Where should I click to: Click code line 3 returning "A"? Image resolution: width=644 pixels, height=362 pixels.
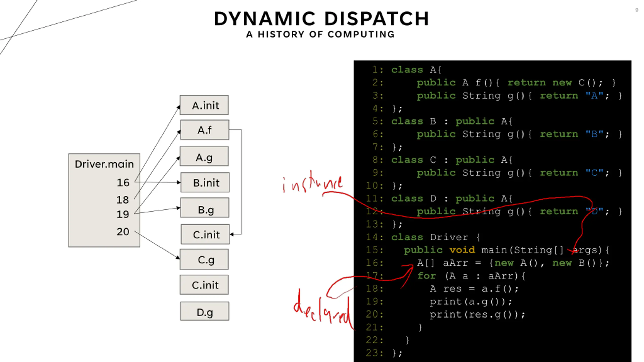497,96
